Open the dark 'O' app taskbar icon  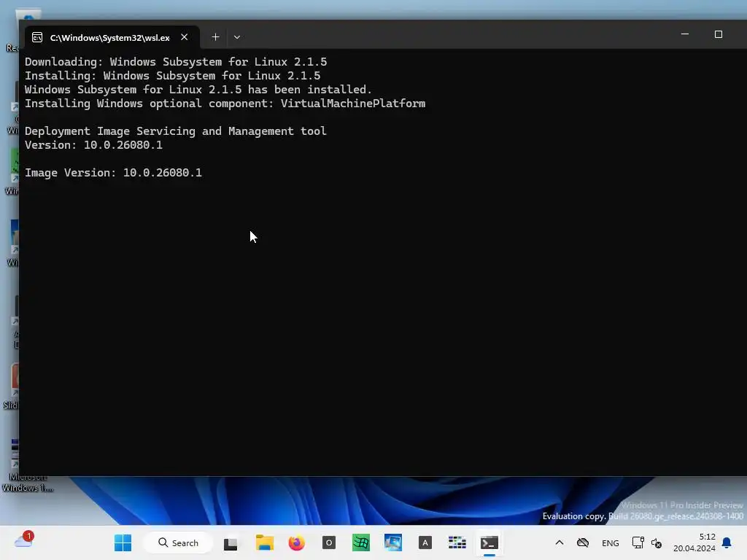pyautogui.click(x=329, y=542)
